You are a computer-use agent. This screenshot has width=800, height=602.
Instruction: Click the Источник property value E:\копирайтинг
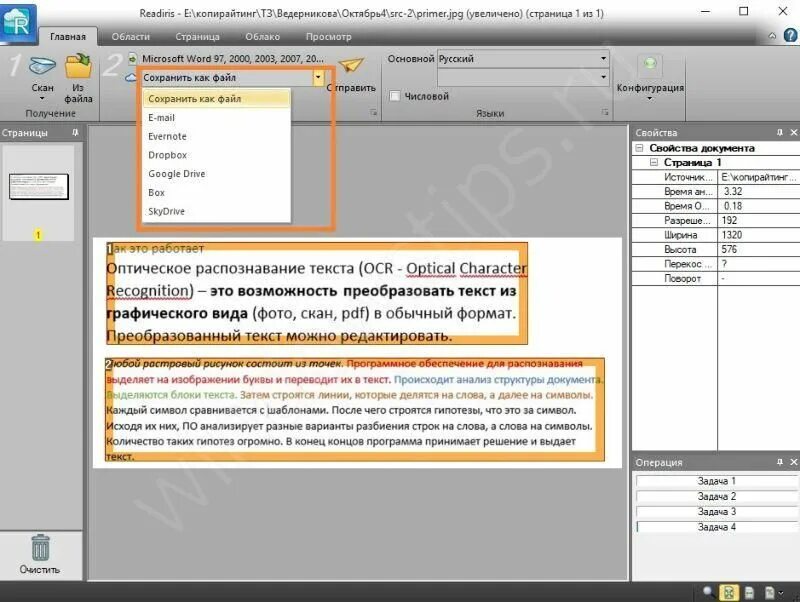click(758, 177)
